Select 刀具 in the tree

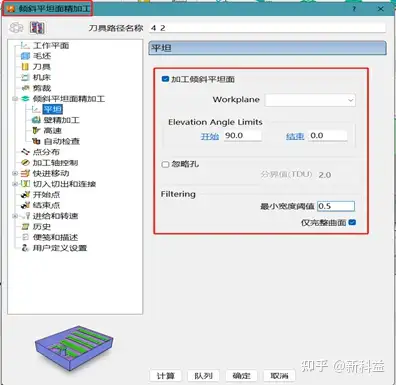pos(42,67)
